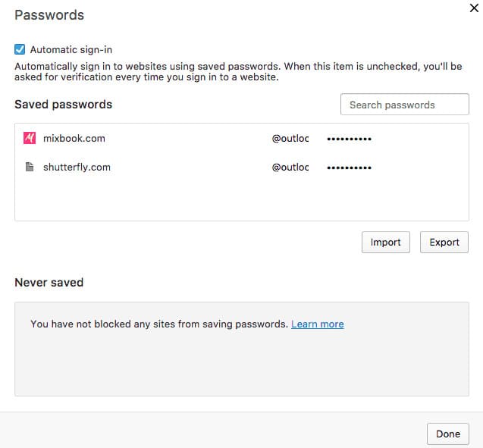Focus the Search passwords field
Viewport: 483px width, 448px height.
[x=404, y=105]
